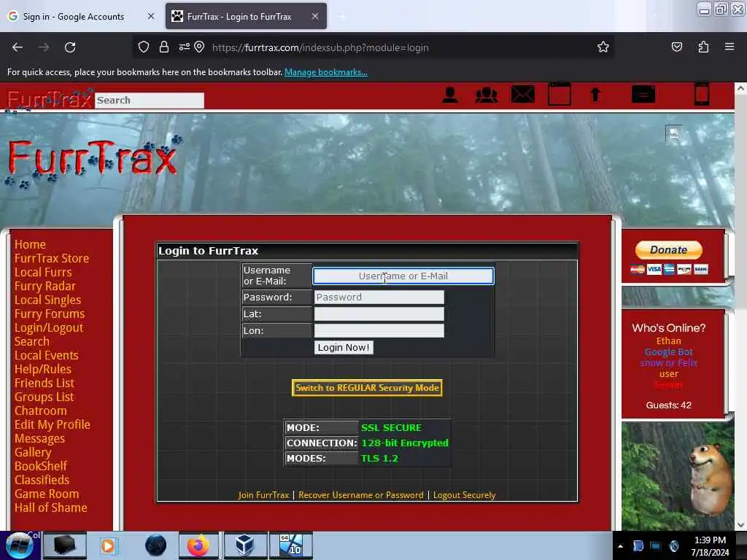The image size is (747, 560).
Task: Open the Extensions puzzle icon
Action: point(703,47)
